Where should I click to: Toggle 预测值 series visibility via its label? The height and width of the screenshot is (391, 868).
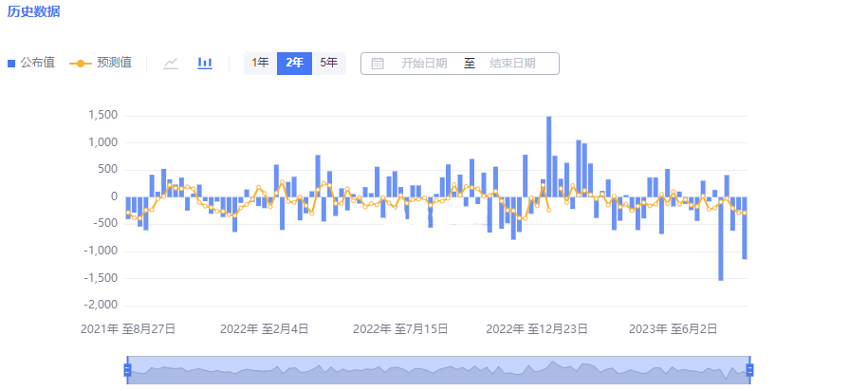[x=114, y=63]
